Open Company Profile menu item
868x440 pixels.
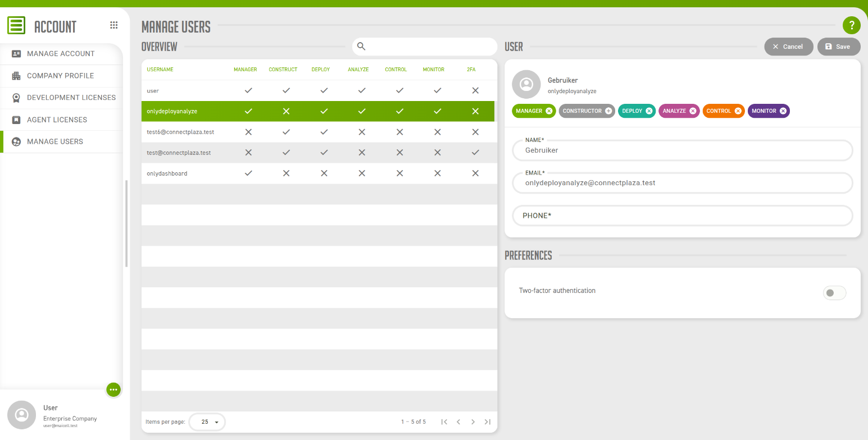61,76
